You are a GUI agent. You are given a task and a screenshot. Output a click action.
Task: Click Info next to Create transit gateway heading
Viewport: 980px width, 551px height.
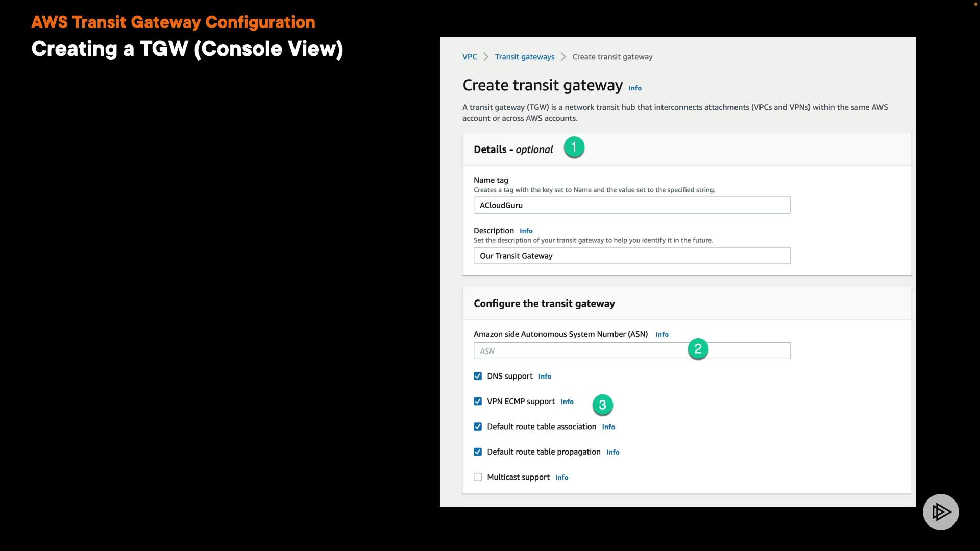click(634, 88)
